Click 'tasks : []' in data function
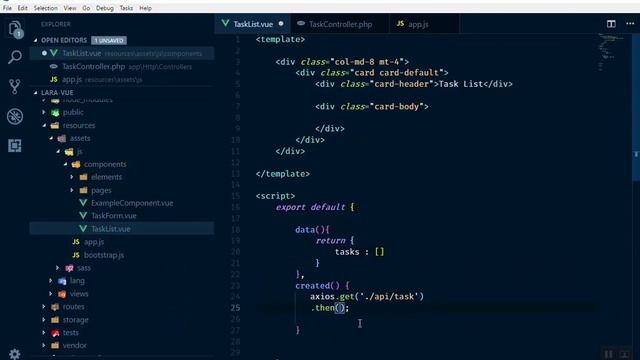The image size is (640, 360). [359, 252]
